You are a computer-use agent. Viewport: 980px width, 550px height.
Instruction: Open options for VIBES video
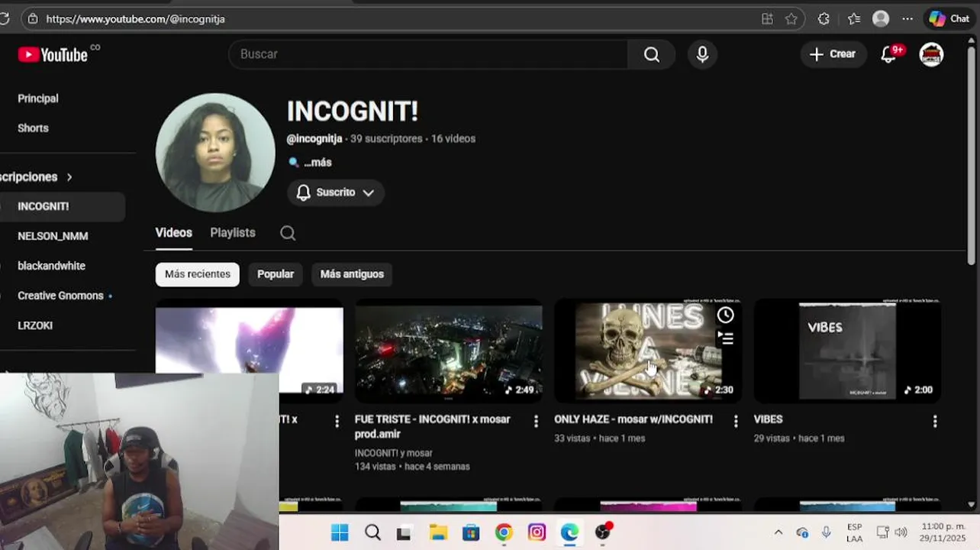click(935, 421)
